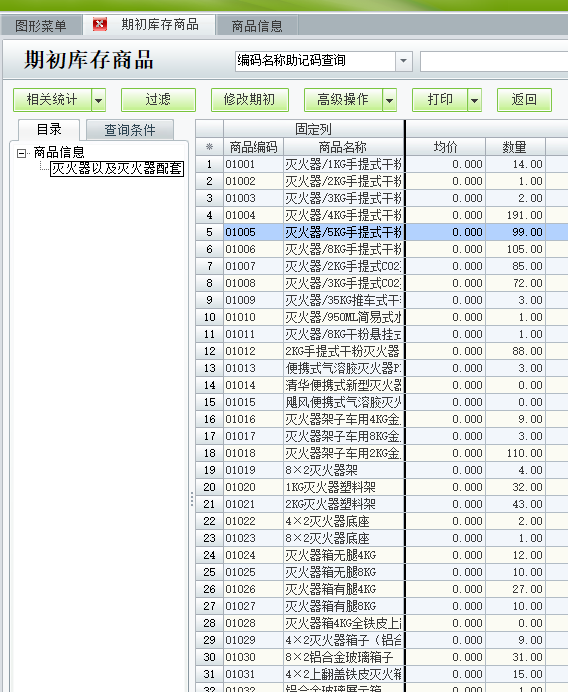The height and width of the screenshot is (692, 568).
Task: Click row number 31 selector
Action: (x=210, y=674)
